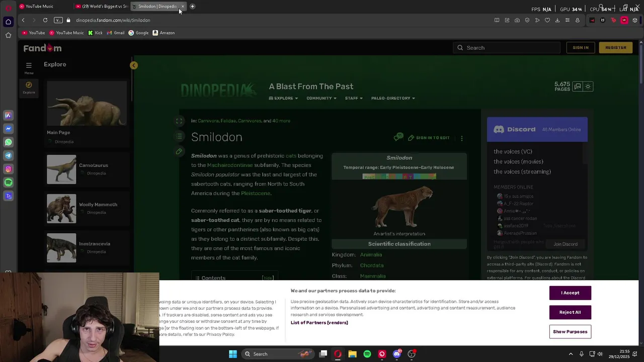Open WhatsApp in the Opera sidebar

point(8,142)
